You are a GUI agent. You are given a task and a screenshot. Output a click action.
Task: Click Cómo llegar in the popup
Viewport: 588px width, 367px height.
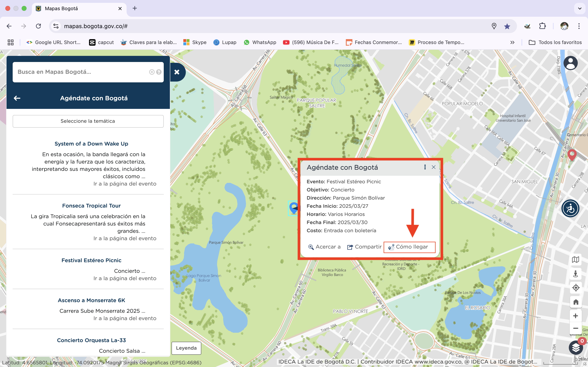tap(409, 247)
